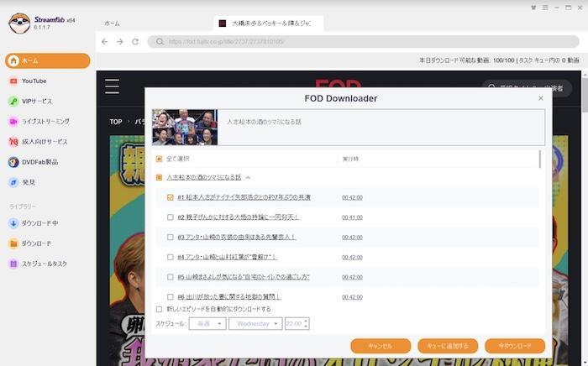Click the Streamfab sloth logo
588x366 pixels.
coord(19,23)
